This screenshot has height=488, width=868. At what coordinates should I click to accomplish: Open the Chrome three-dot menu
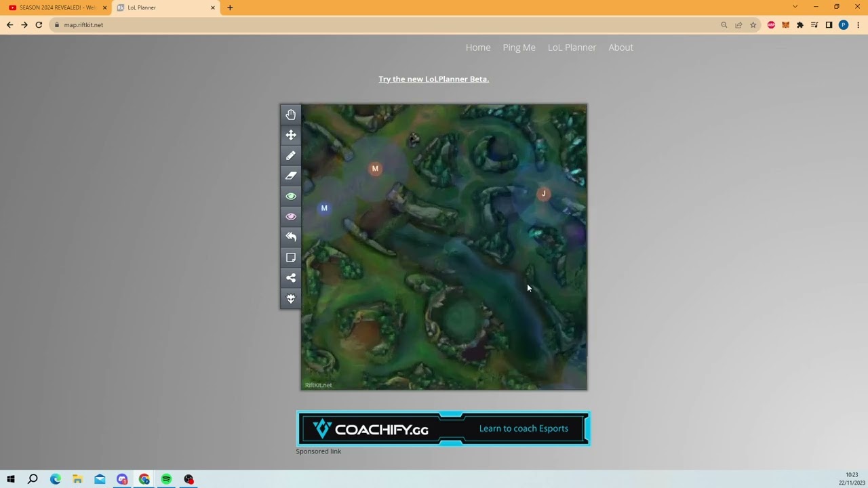tap(858, 25)
